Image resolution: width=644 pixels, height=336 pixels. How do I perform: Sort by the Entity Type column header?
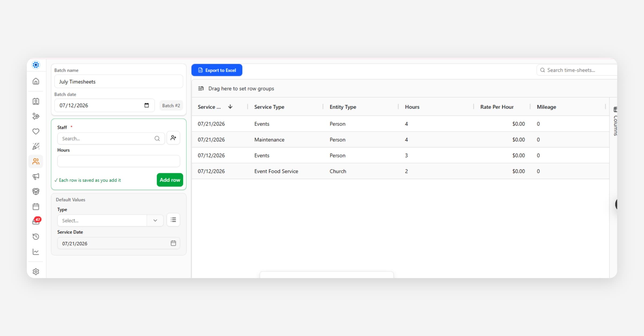[x=343, y=107]
